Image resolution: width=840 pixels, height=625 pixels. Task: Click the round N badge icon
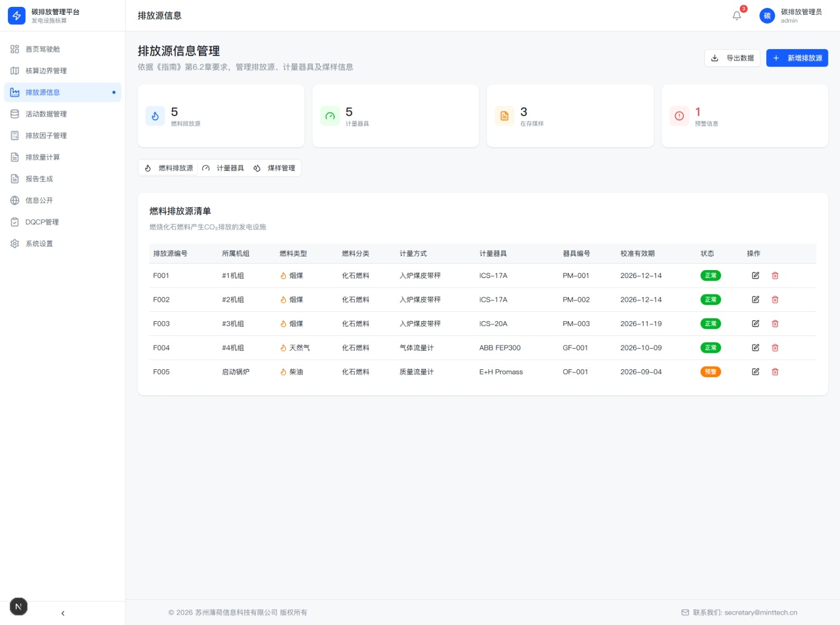pyautogui.click(x=18, y=607)
